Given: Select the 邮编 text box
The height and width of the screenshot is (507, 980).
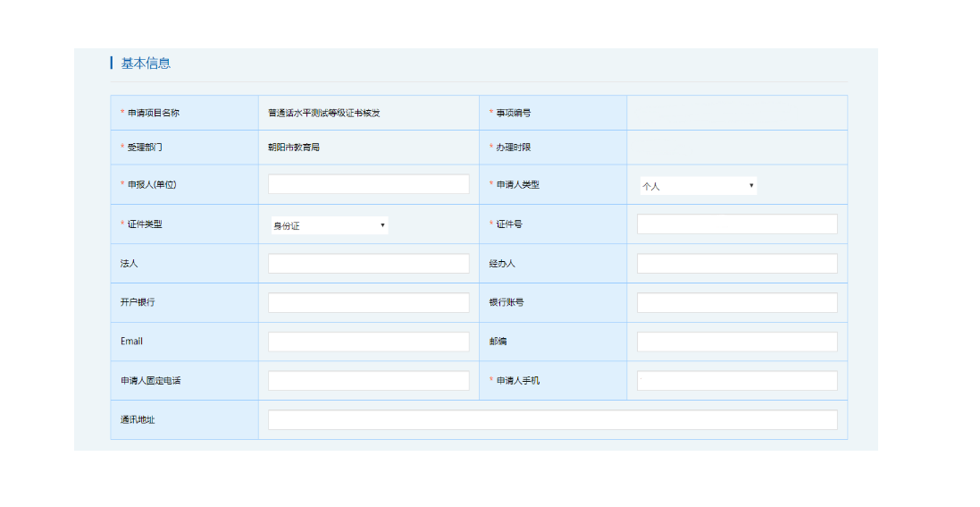Looking at the screenshot, I should click(736, 342).
